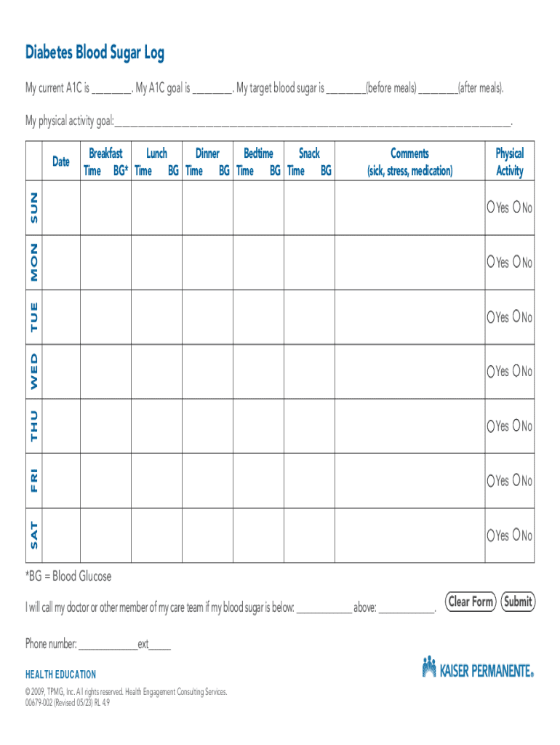Click the current A1C blank field

click(111, 89)
